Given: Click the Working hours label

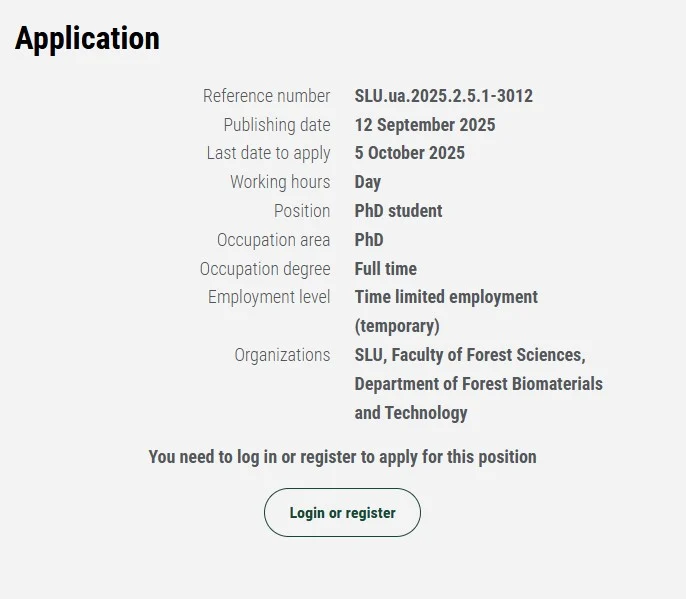Looking at the screenshot, I should (280, 182).
